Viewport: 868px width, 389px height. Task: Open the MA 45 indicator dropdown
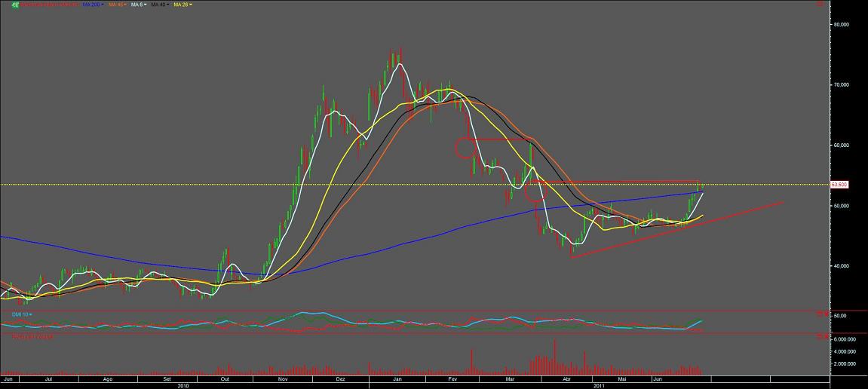point(118,5)
